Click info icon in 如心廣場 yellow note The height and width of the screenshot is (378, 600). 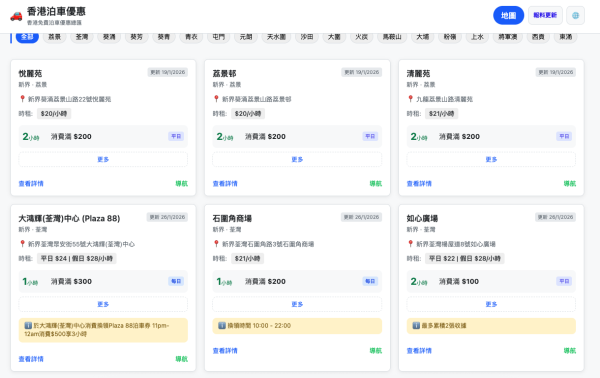416,325
